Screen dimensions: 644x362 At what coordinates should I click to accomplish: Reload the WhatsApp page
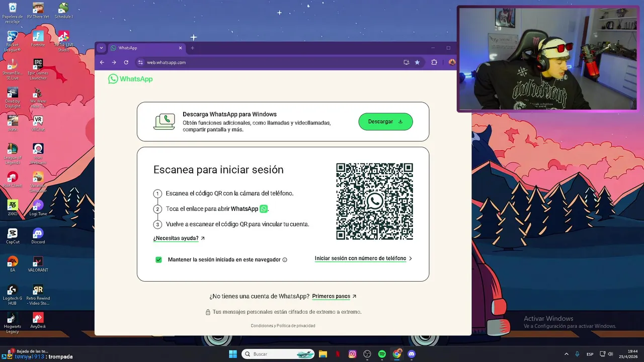126,62
